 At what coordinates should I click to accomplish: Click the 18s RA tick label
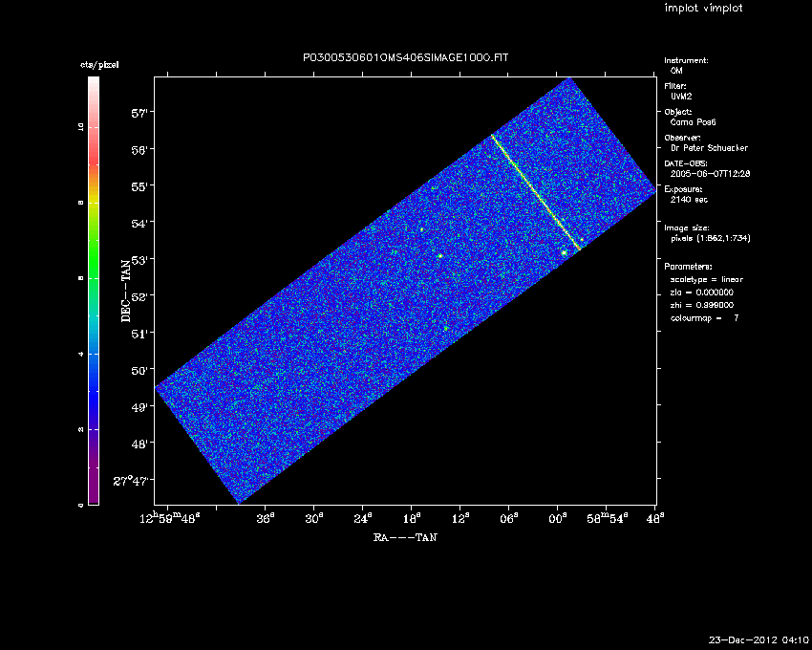pos(411,518)
